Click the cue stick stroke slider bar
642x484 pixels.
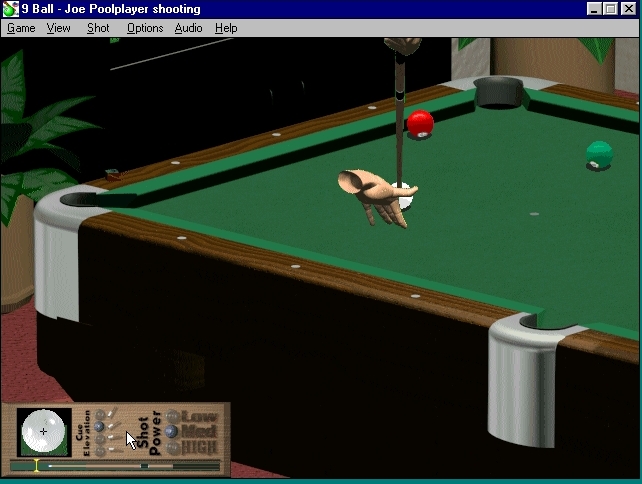point(115,466)
